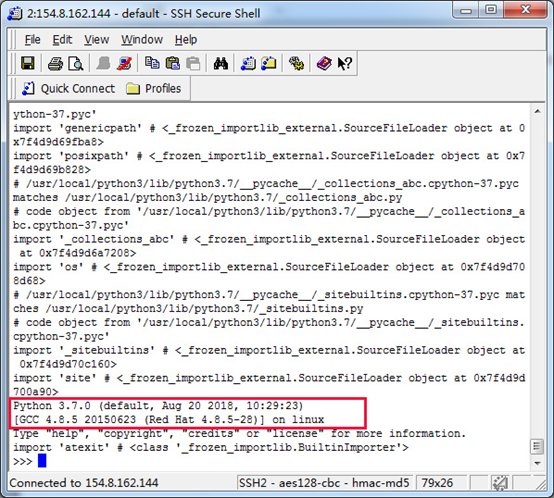Open New File Transfer Window icon
554x498 pixels.
pos(269,64)
